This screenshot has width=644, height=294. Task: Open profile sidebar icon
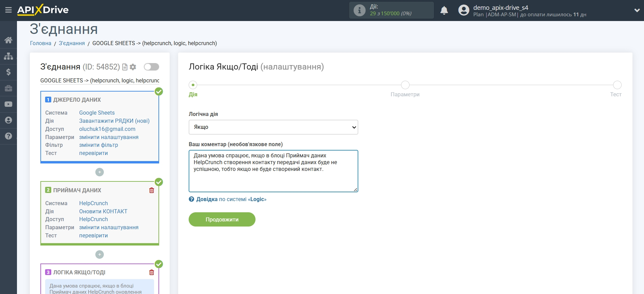tap(8, 120)
